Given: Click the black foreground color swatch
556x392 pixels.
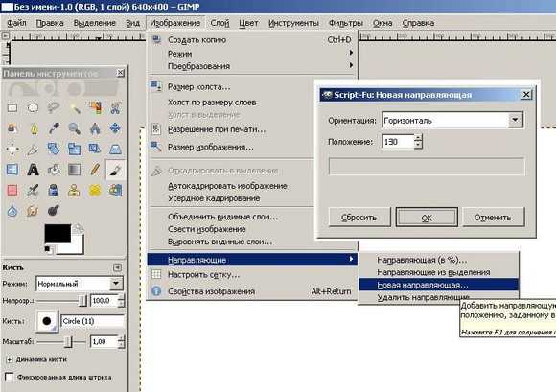Looking at the screenshot, I should point(57,233).
